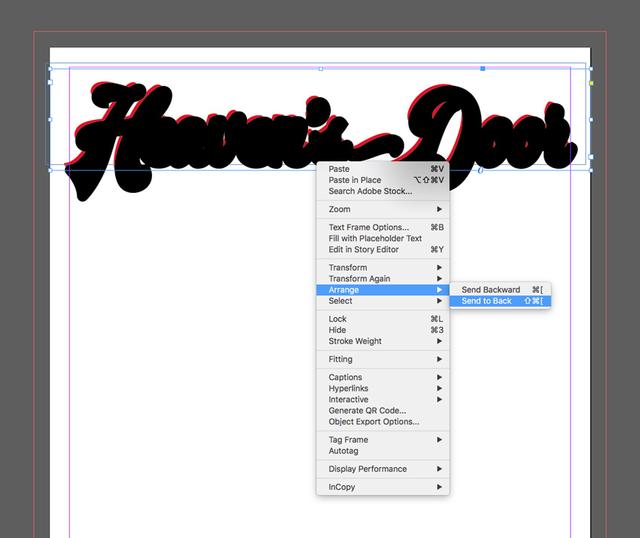Viewport: 640px width, 538px height.
Task: Choose Generate QR Code…
Action: coord(383,411)
